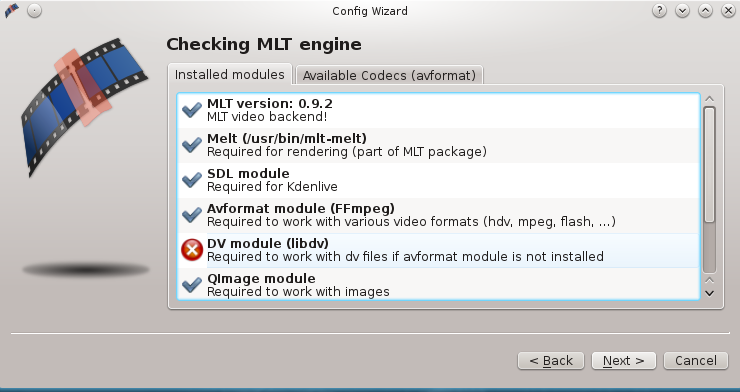This screenshot has height=392, width=740.
Task: Select the Avformat module (FFmpeg) entry
Action: click(438, 215)
